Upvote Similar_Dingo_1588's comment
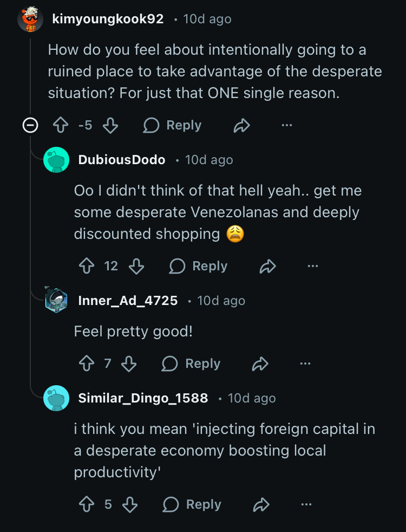The height and width of the screenshot is (532, 406). pyautogui.click(x=87, y=504)
